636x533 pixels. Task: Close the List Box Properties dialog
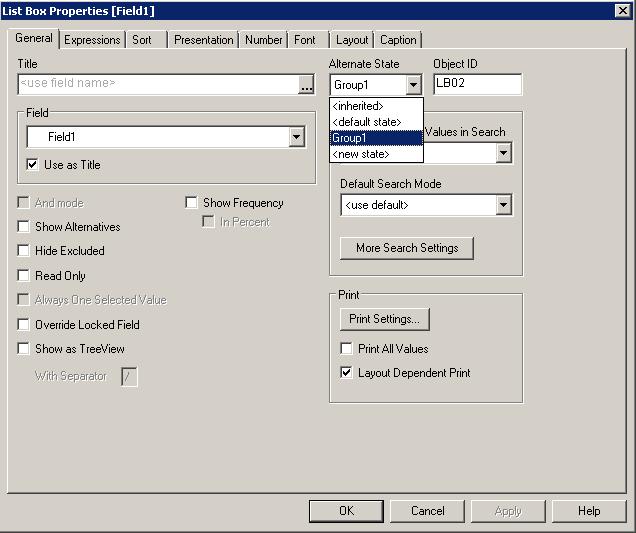click(621, 10)
